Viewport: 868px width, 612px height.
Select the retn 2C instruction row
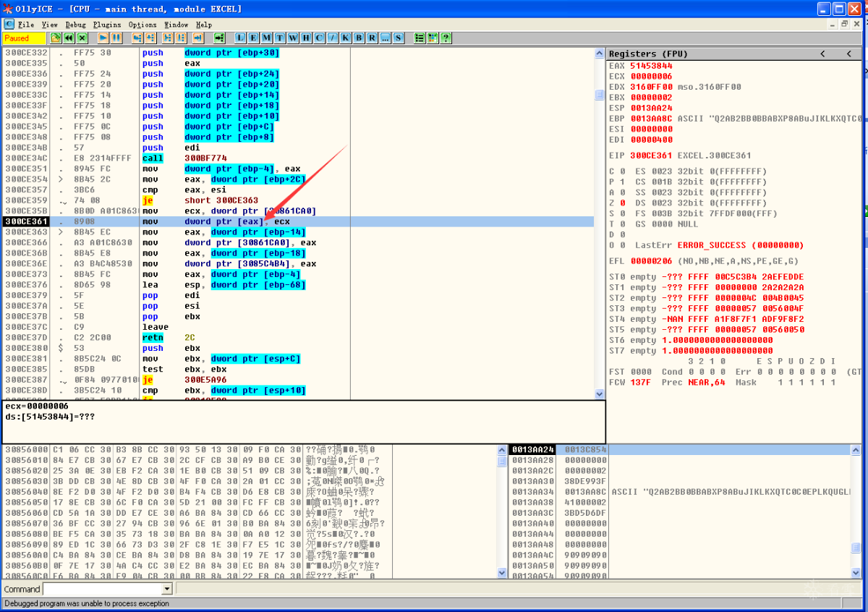[297, 338]
